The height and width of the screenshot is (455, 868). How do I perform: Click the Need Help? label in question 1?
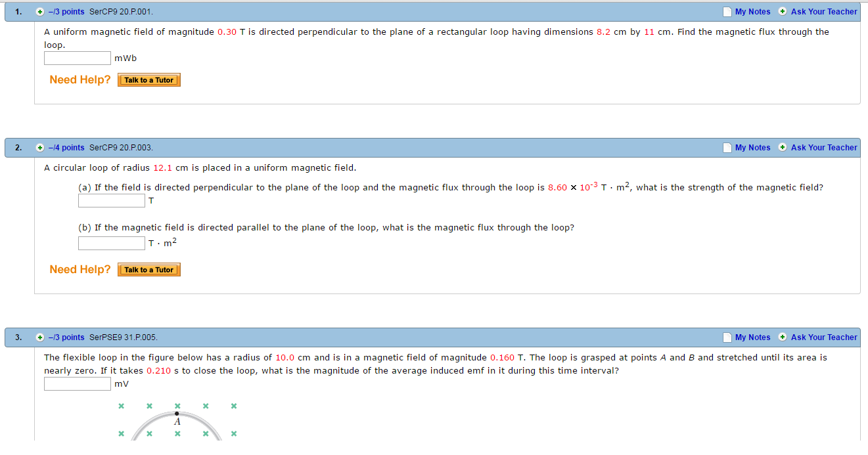point(80,80)
